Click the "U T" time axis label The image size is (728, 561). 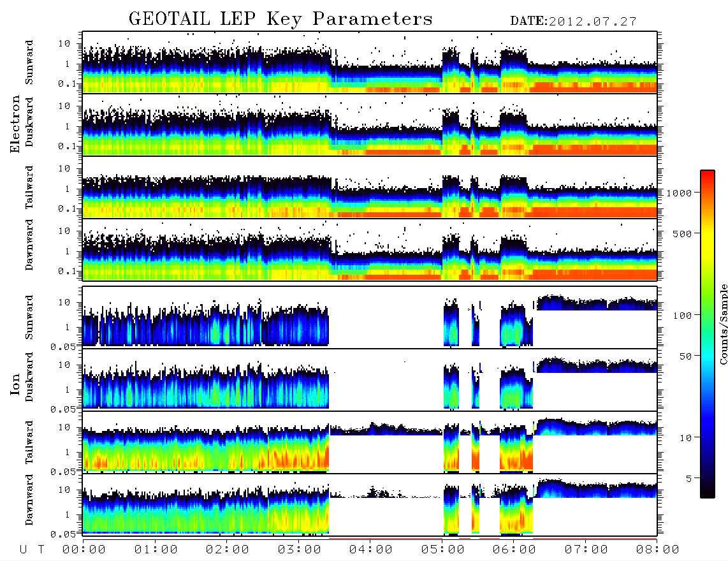32,550
